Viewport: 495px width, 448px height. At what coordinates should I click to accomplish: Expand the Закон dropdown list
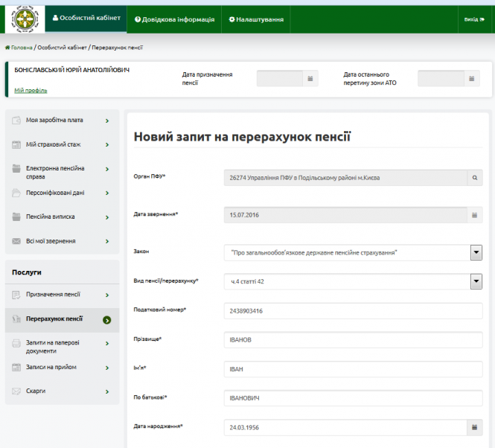coord(476,253)
